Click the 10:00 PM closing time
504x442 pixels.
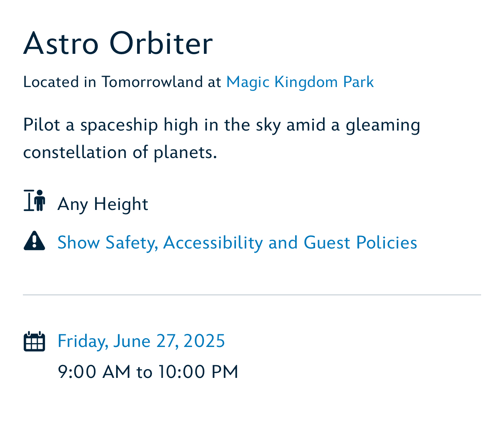click(198, 372)
